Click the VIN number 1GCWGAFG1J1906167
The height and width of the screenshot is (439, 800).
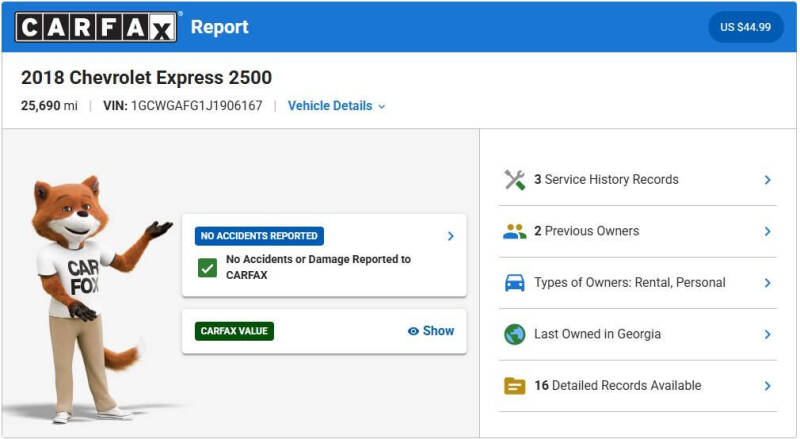pos(196,106)
